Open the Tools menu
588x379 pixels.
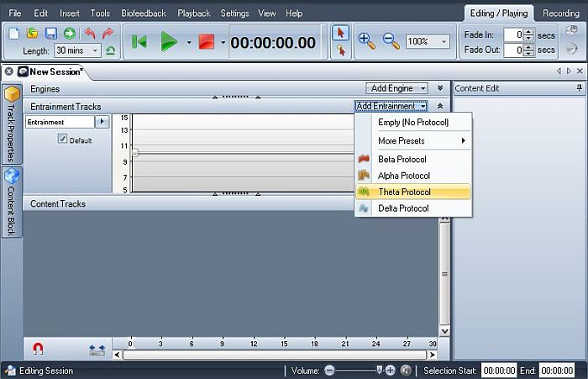tap(100, 13)
